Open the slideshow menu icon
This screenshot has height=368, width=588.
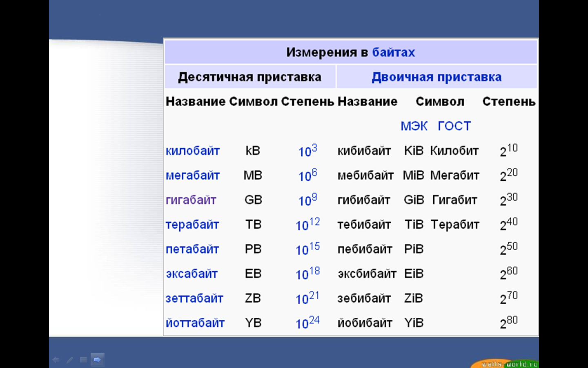click(83, 360)
